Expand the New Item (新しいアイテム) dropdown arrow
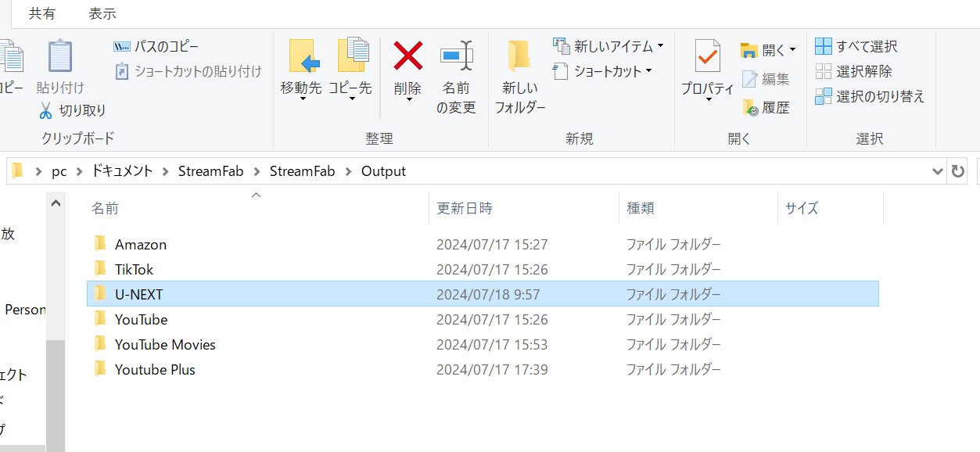 [x=660, y=46]
